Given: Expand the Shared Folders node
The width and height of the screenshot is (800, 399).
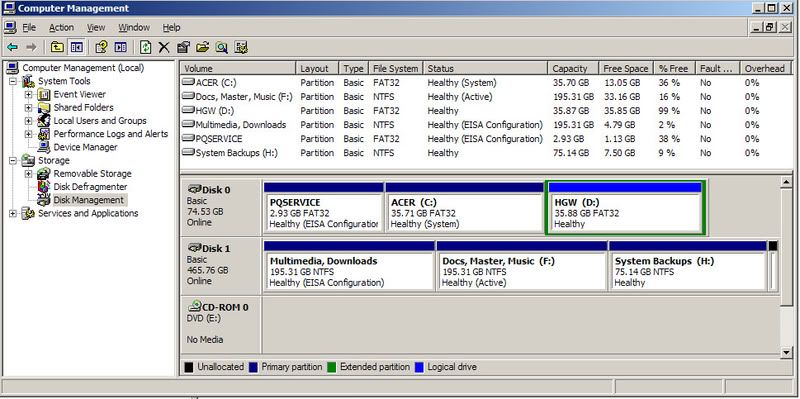Looking at the screenshot, I should (x=29, y=108).
